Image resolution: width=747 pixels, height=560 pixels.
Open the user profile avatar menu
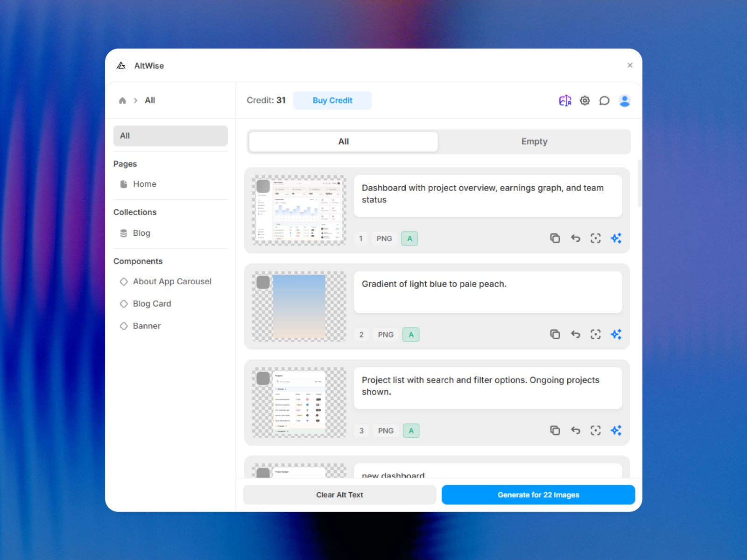625,100
